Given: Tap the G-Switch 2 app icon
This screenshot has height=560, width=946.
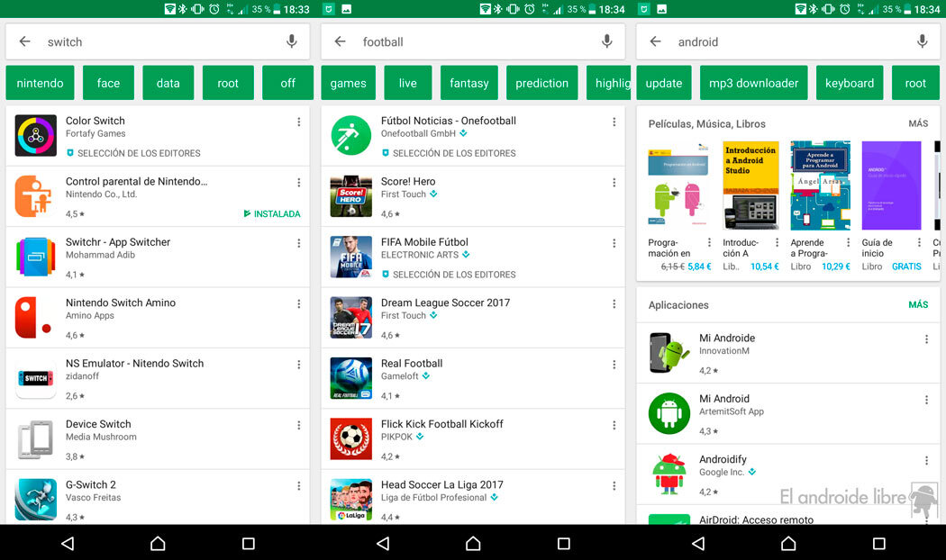Looking at the screenshot, I should pyautogui.click(x=35, y=498).
